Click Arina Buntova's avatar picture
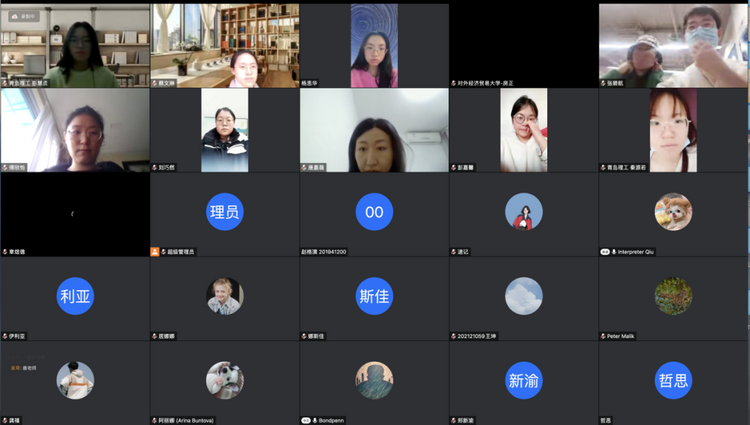 pos(225,380)
